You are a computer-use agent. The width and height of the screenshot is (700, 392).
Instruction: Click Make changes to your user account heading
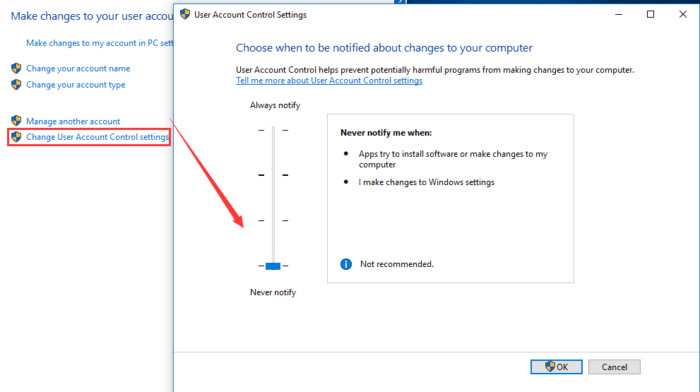click(x=92, y=16)
